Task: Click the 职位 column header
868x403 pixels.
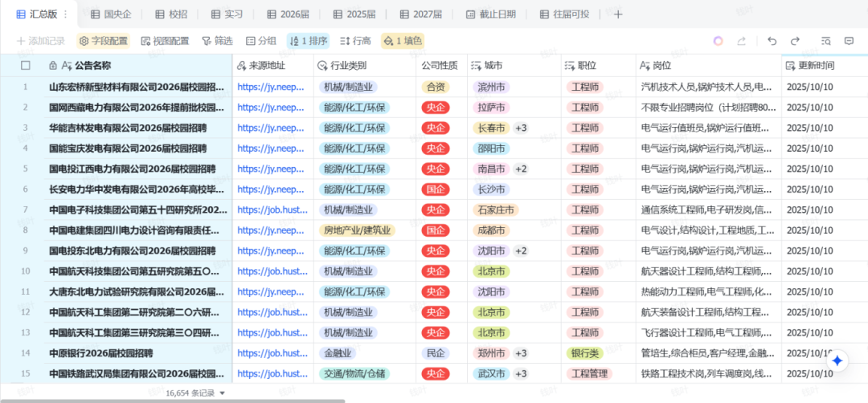Action: (599, 66)
